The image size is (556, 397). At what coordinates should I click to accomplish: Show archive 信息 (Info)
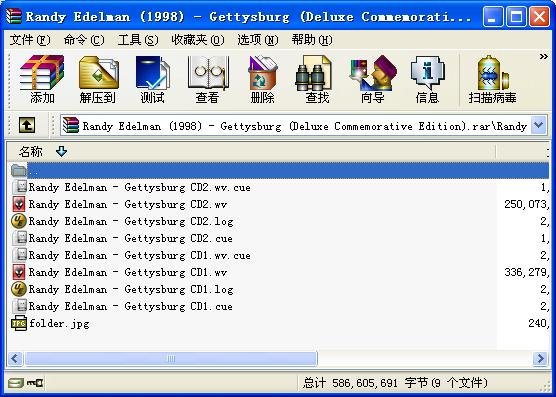[x=427, y=79]
